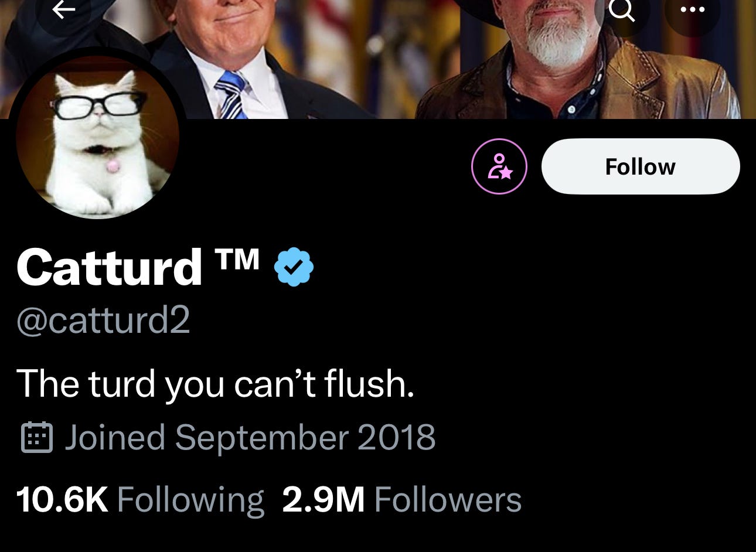
Task: Go back using the left arrow
Action: pos(63,10)
